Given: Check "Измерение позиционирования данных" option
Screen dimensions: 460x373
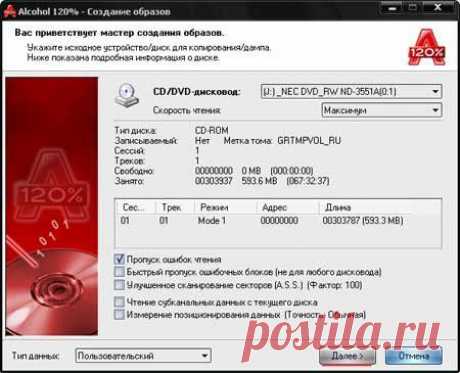Looking at the screenshot, I should pos(119,314).
